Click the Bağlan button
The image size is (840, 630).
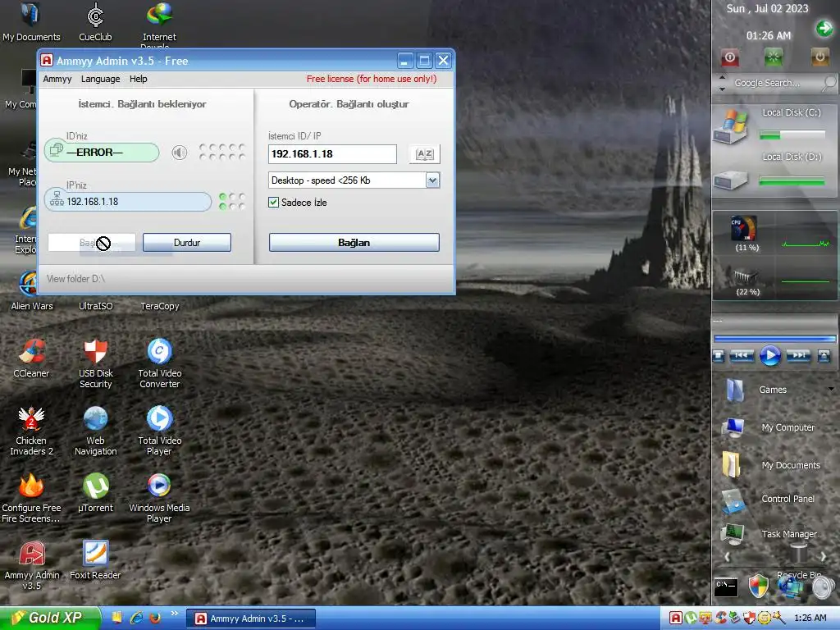coord(354,243)
